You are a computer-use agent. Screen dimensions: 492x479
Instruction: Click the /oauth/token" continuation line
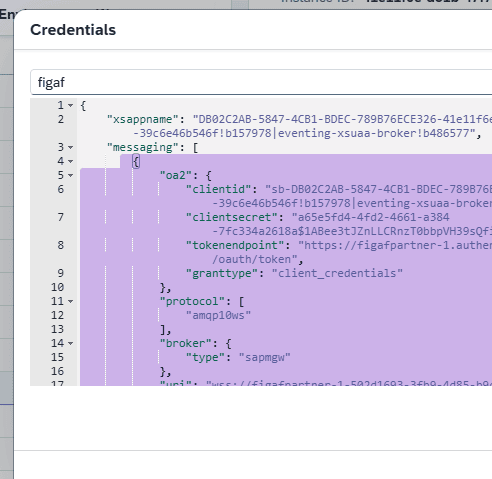[258, 259]
